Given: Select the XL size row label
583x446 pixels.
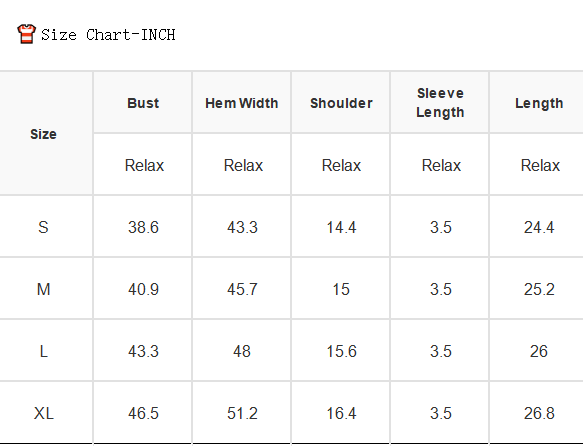Looking at the screenshot, I should tap(44, 413).
